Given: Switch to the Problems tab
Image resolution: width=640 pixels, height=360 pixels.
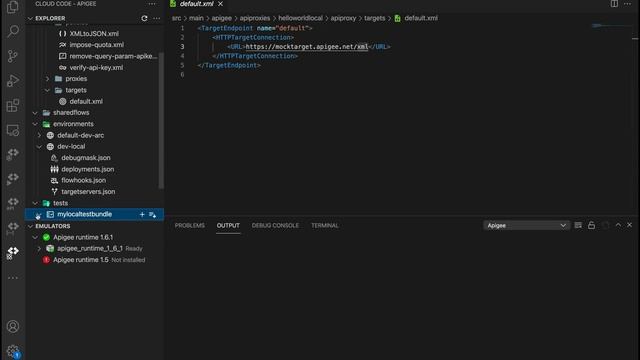Looking at the screenshot, I should (x=190, y=225).
